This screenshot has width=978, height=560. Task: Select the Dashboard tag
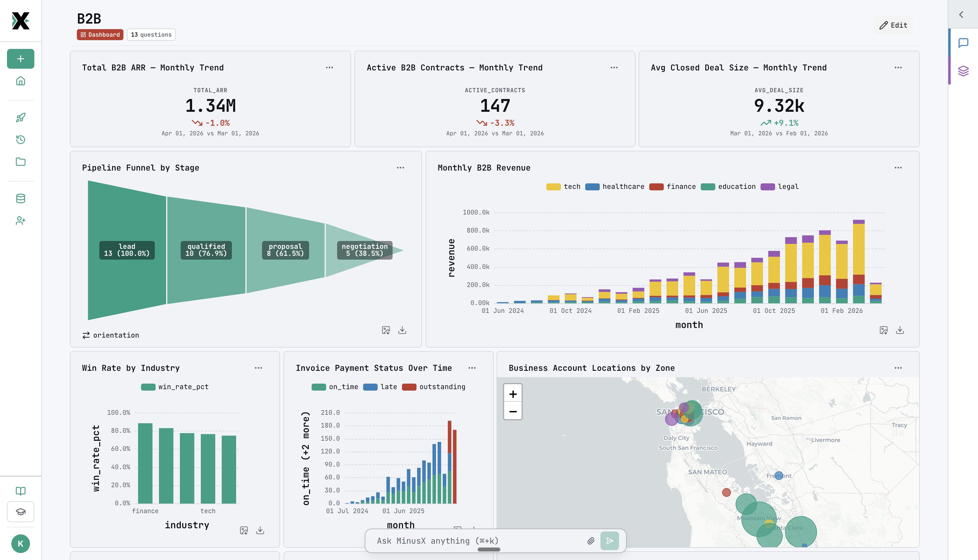point(100,35)
